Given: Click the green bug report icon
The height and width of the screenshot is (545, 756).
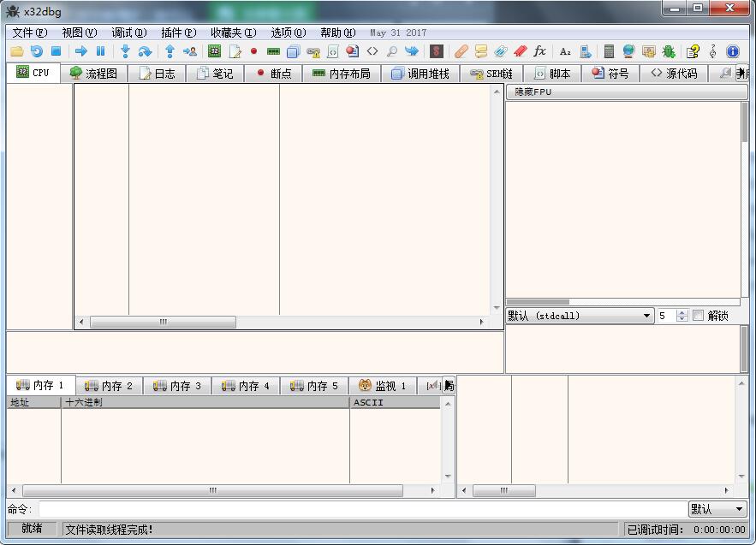Looking at the screenshot, I should [669, 51].
